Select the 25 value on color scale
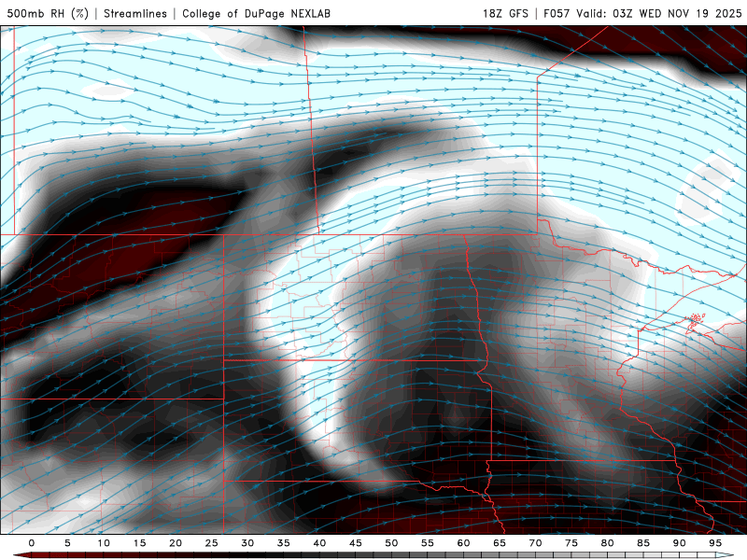 tap(212, 543)
